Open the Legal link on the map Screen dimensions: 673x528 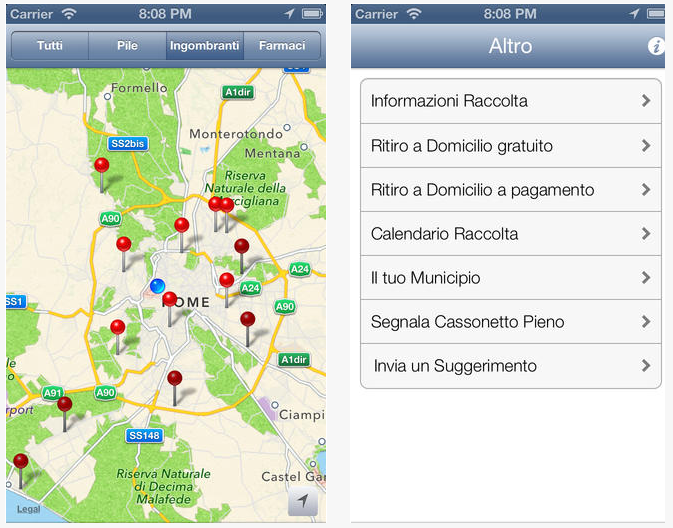pos(28,509)
